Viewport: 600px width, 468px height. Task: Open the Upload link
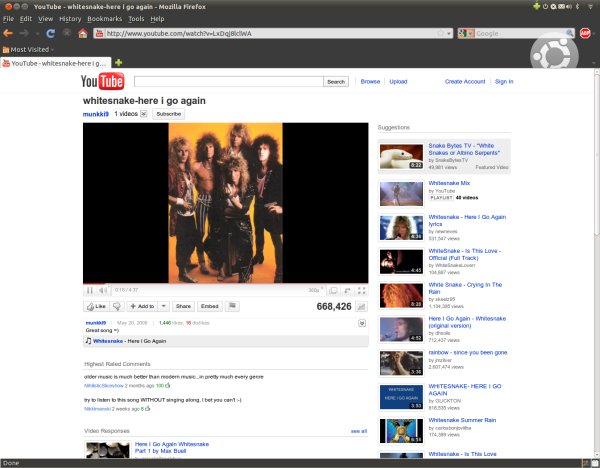398,82
